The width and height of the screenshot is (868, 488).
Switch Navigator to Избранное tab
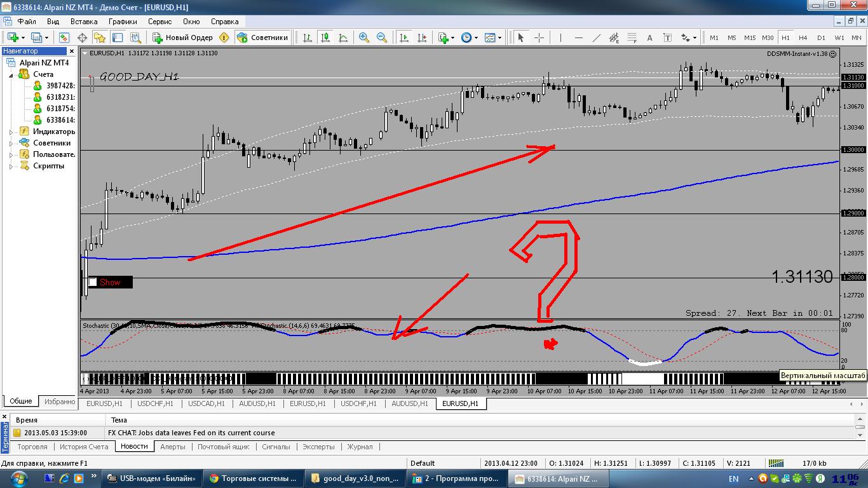[x=59, y=401]
